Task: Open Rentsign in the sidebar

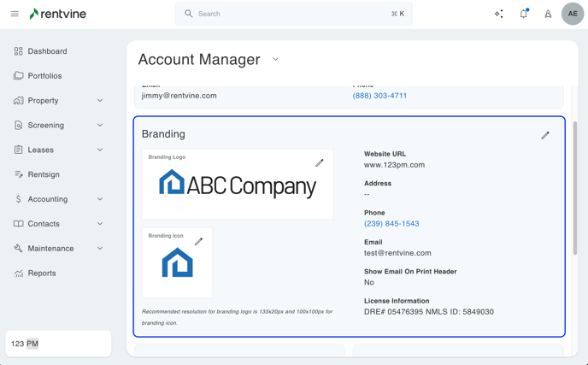Action: [x=44, y=174]
